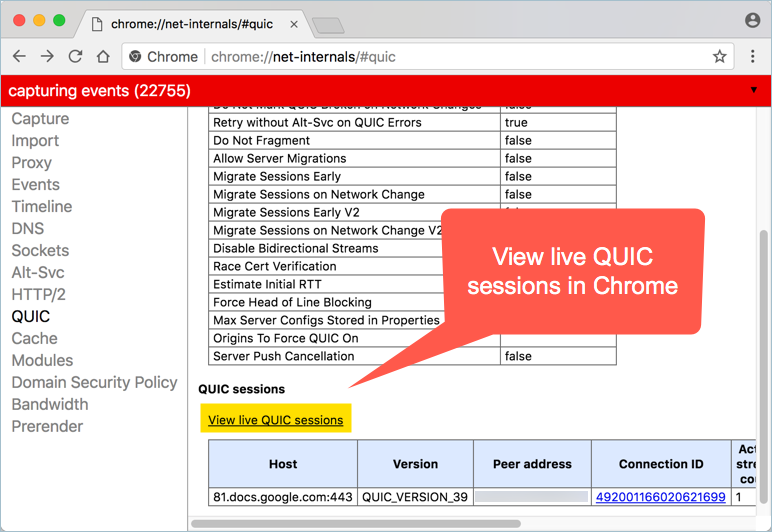The height and width of the screenshot is (532, 772).
Task: Select the QUIC section
Action: tap(31, 316)
